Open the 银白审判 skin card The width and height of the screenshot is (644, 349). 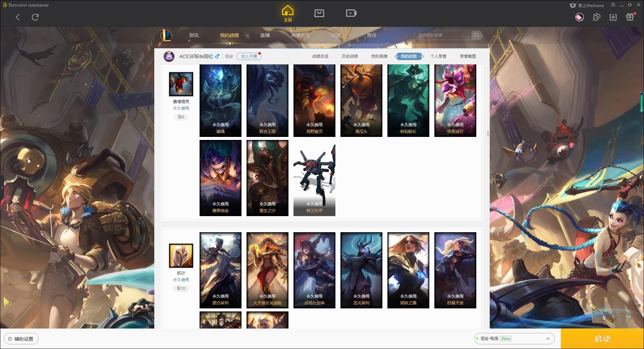[220, 270]
